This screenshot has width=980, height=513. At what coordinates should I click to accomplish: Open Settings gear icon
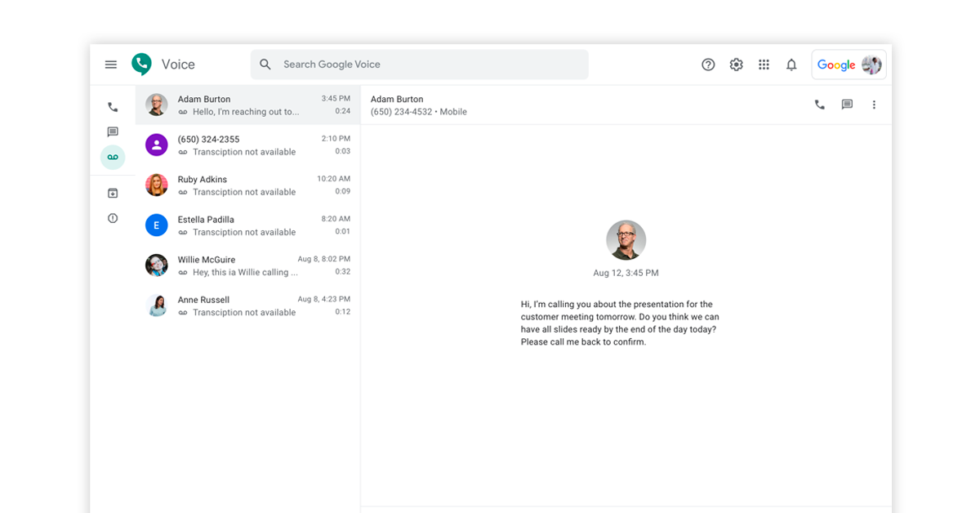[x=736, y=65]
